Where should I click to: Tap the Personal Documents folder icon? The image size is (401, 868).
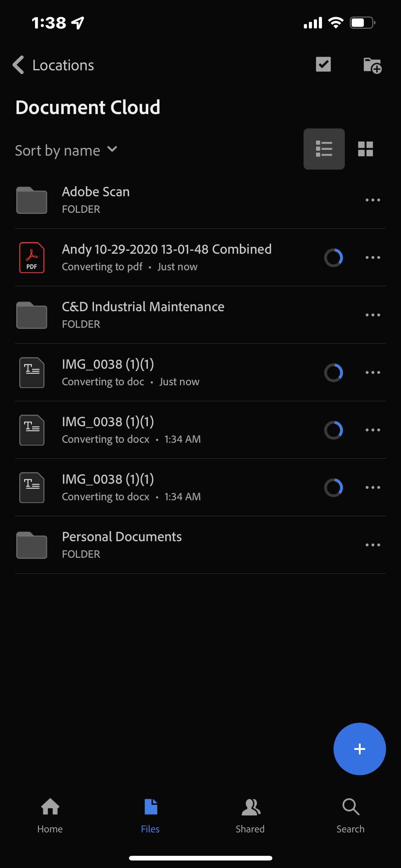click(31, 545)
